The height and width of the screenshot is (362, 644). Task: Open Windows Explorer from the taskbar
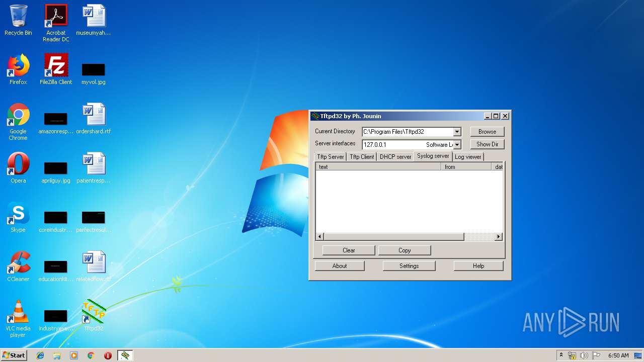[x=57, y=355]
